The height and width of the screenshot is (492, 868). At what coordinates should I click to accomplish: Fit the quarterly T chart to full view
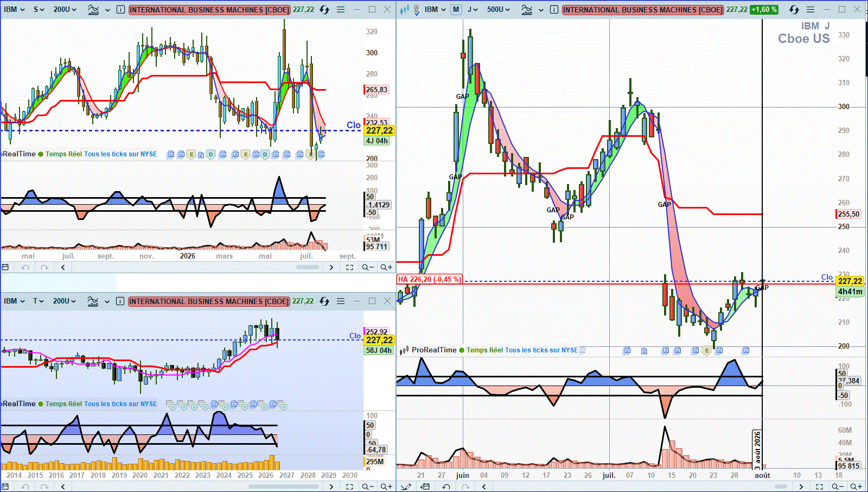point(349,487)
